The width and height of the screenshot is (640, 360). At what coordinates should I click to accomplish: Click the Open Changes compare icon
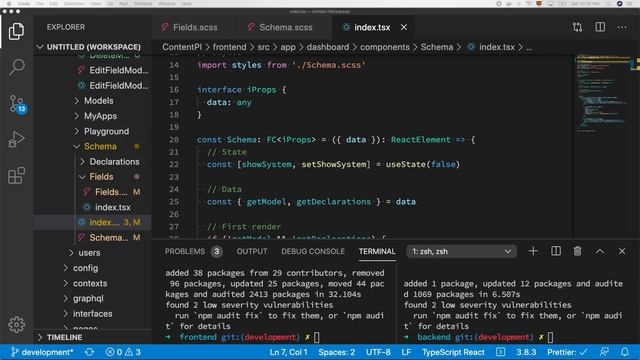pyautogui.click(x=577, y=27)
